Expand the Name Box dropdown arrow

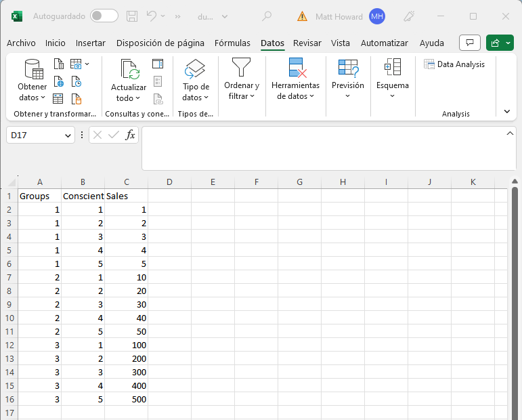(x=68, y=135)
